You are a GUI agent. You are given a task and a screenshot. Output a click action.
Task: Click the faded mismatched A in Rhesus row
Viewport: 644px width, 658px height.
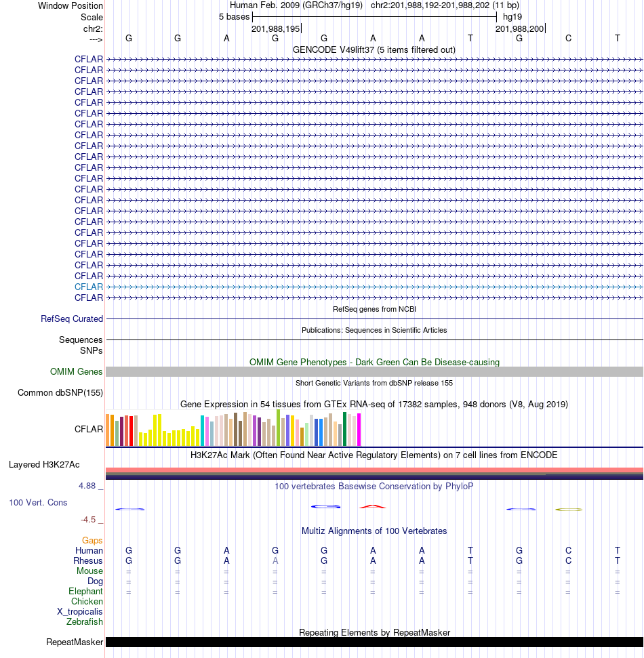275,560
